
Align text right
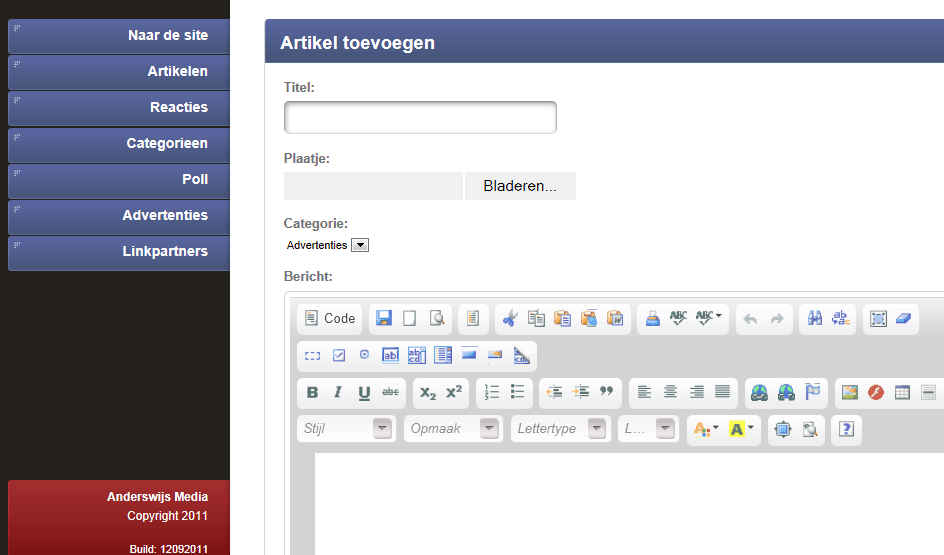tap(697, 392)
